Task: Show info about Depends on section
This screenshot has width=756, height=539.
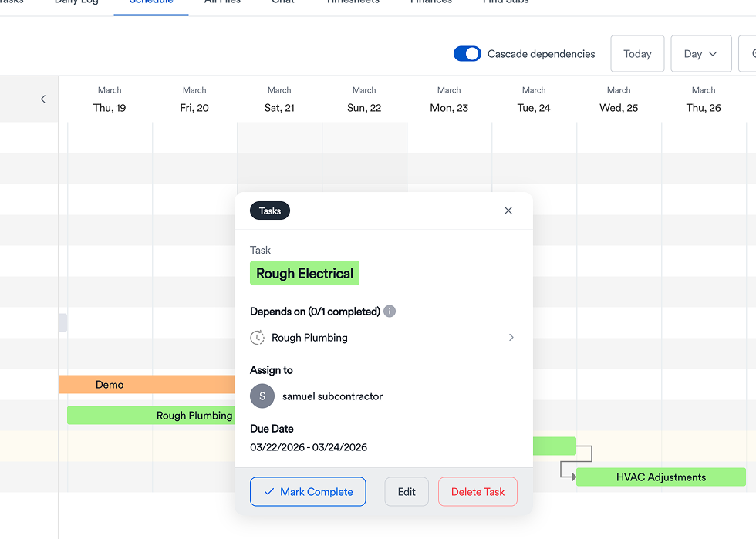Action: [390, 311]
